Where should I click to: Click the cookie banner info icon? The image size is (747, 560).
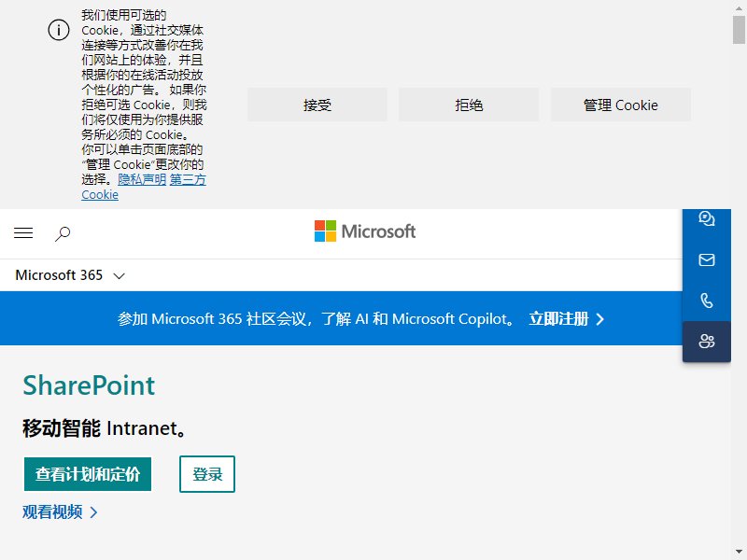[x=59, y=31]
